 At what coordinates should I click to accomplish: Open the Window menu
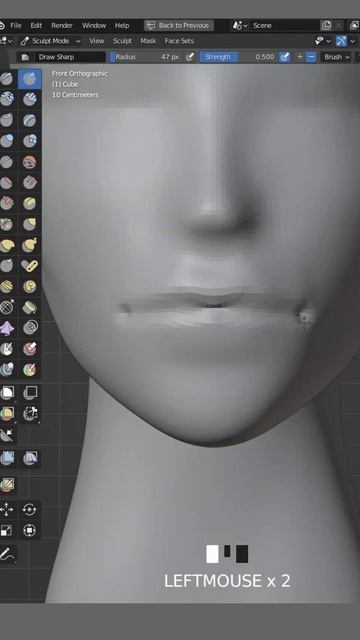click(x=94, y=25)
